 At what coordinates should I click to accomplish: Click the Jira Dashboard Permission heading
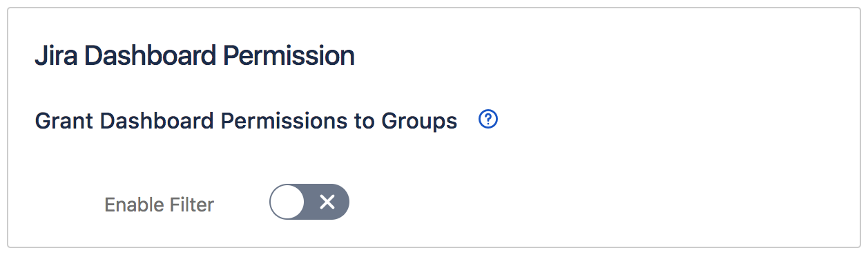pos(195,56)
